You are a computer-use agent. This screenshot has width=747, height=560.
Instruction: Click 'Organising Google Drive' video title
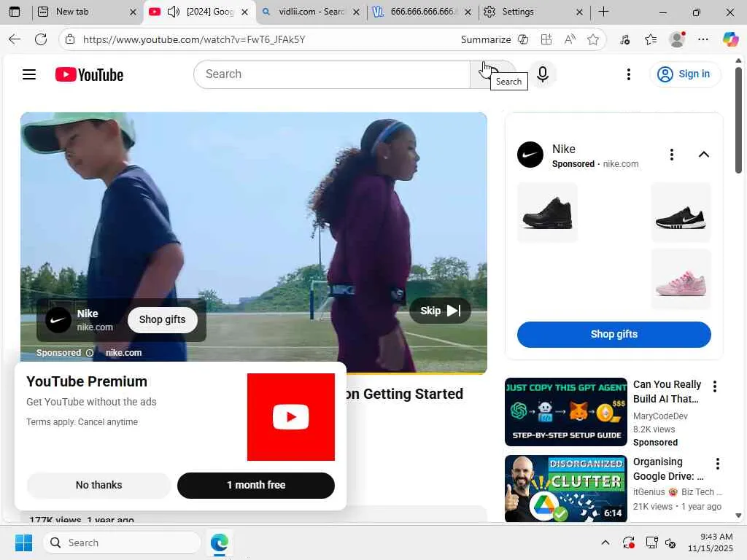(x=668, y=469)
